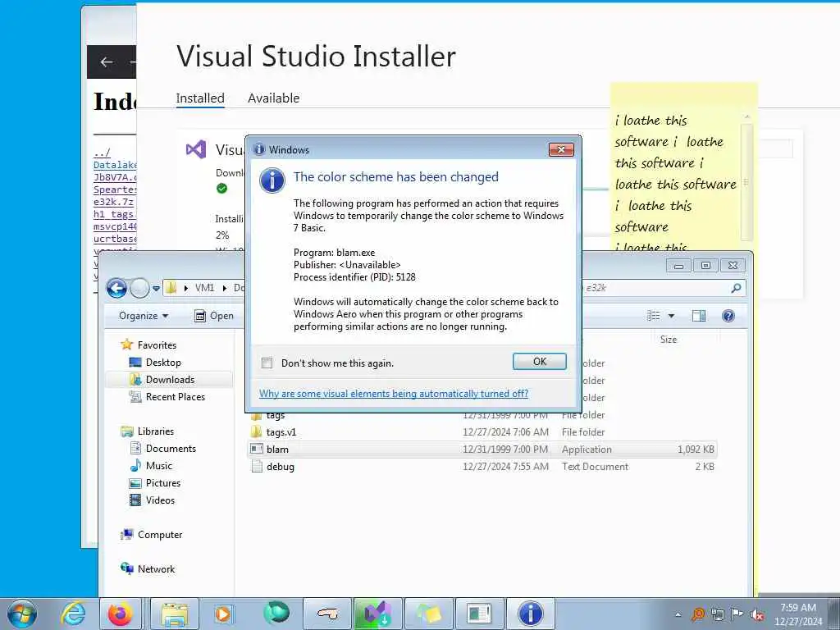Viewport: 840px width, 630px height.
Task: Click the green swirl taskbar app icon
Action: [x=276, y=614]
